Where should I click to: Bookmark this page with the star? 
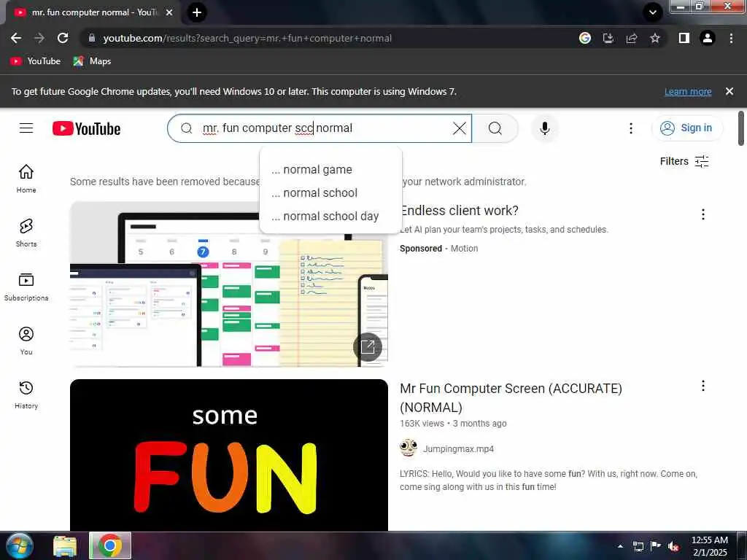655,38
